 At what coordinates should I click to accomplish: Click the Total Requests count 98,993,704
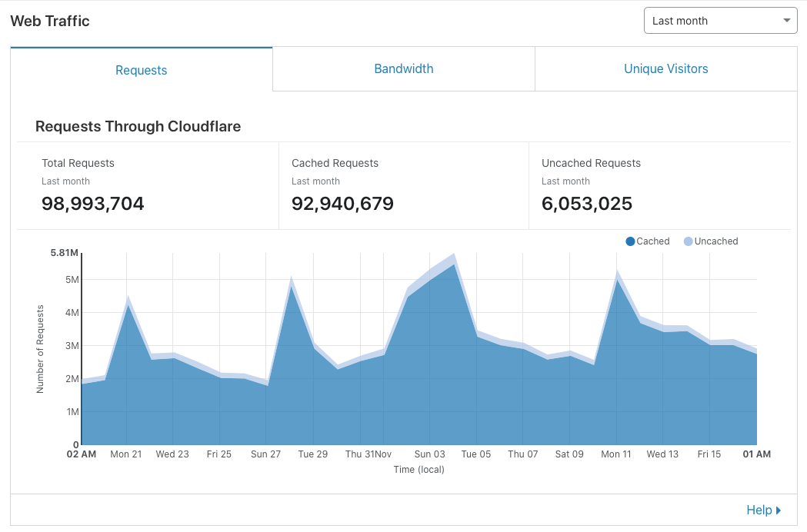[92, 204]
